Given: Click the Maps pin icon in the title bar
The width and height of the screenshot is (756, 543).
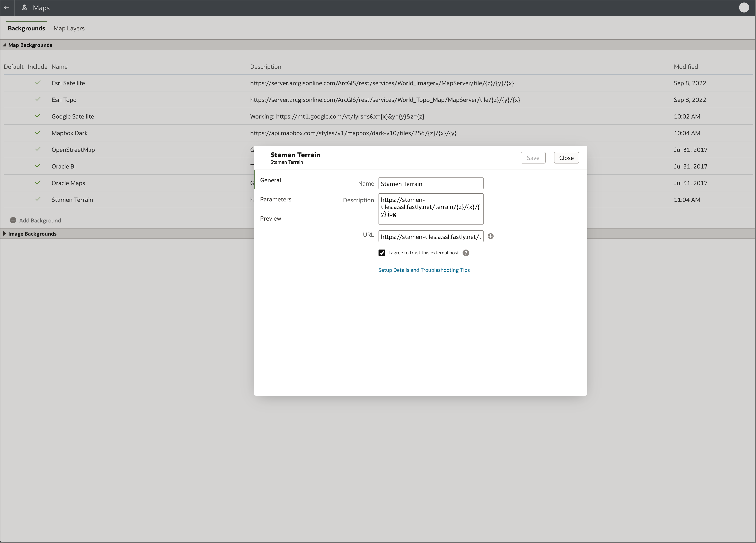Looking at the screenshot, I should (24, 7).
